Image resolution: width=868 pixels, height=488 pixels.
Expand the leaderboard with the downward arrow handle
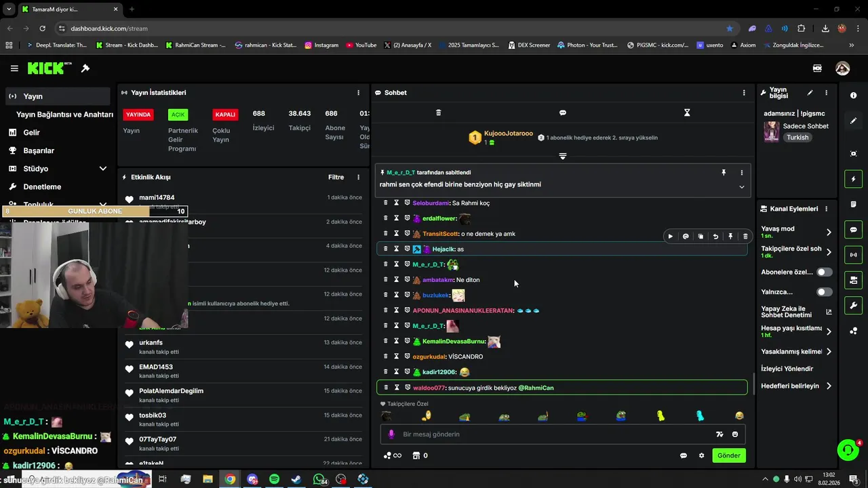pyautogui.click(x=562, y=157)
